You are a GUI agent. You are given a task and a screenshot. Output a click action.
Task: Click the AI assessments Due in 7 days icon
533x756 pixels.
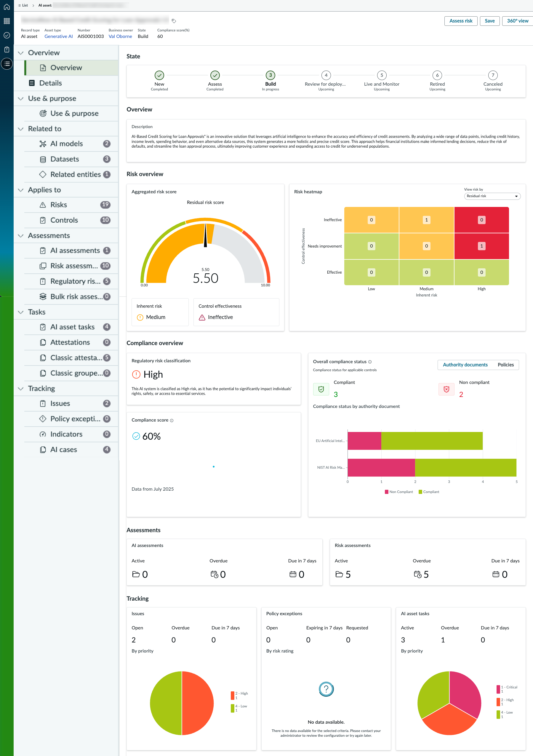[293, 574]
